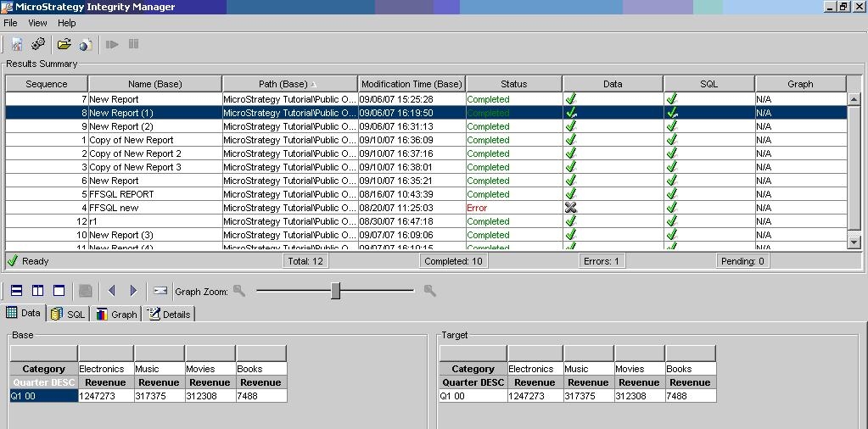Sort by Status column header
868x429 pixels.
click(513, 84)
